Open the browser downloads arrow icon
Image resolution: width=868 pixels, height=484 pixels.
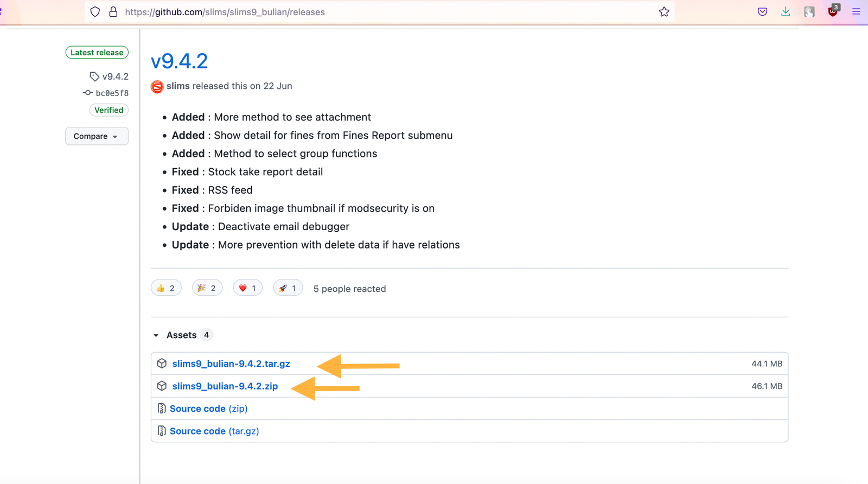(786, 12)
